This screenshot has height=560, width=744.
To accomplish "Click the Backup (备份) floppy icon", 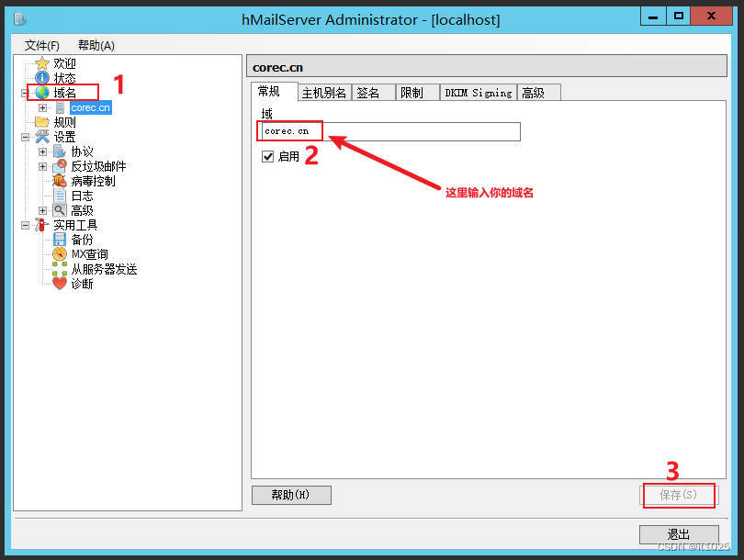I will tap(60, 240).
